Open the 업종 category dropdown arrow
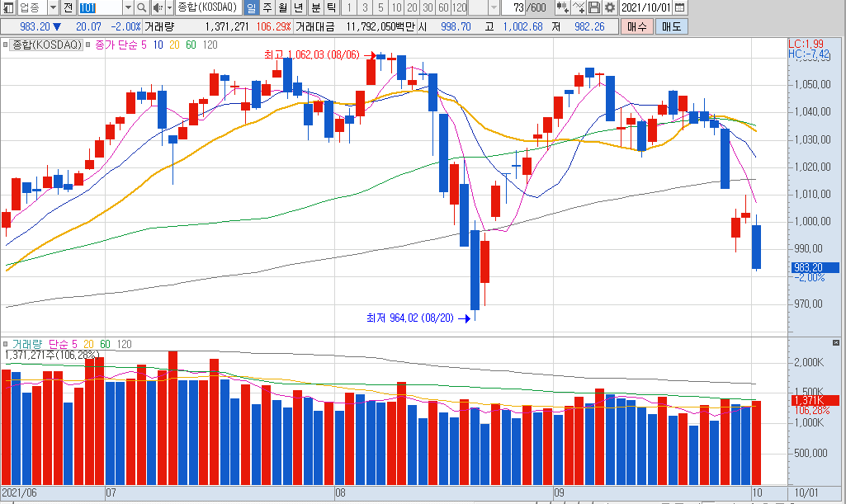846x504 pixels. tap(53, 7)
